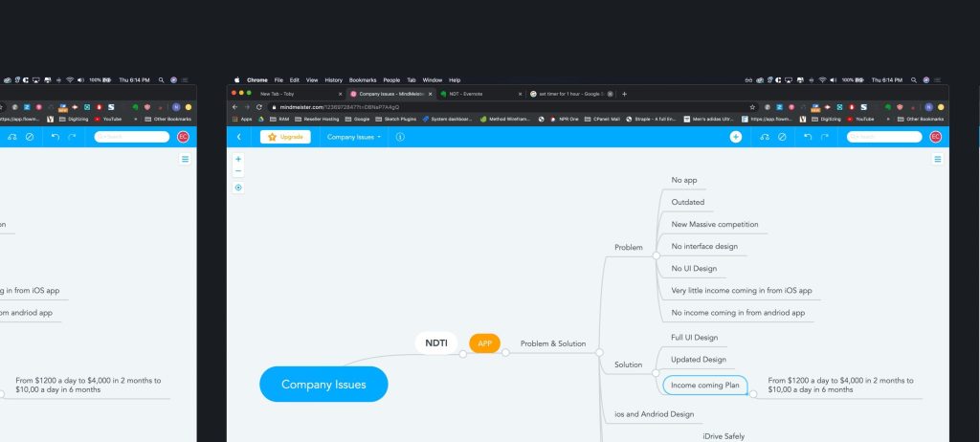This screenshot has width=980, height=442.
Task: Select the Outdated topic
Action: [687, 202]
